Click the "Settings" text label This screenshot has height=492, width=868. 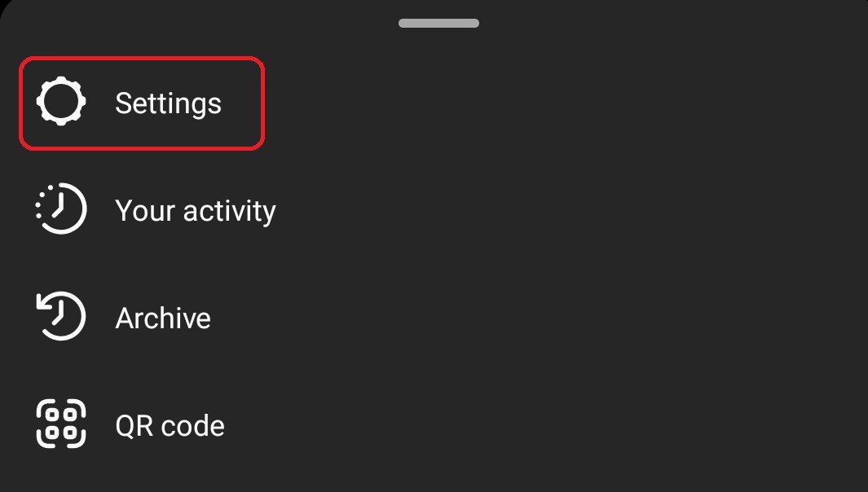point(168,103)
